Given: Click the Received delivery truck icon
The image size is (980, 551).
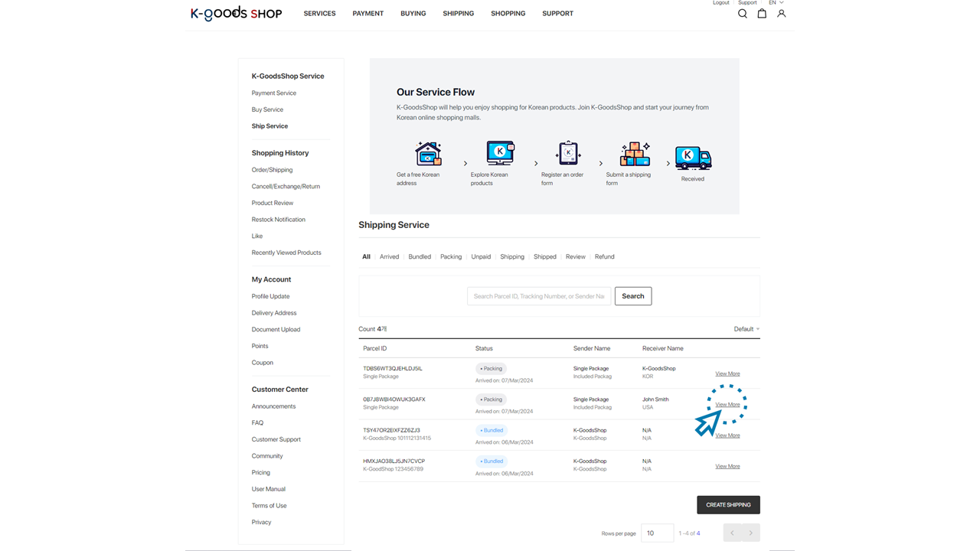Looking at the screenshot, I should pyautogui.click(x=693, y=158).
